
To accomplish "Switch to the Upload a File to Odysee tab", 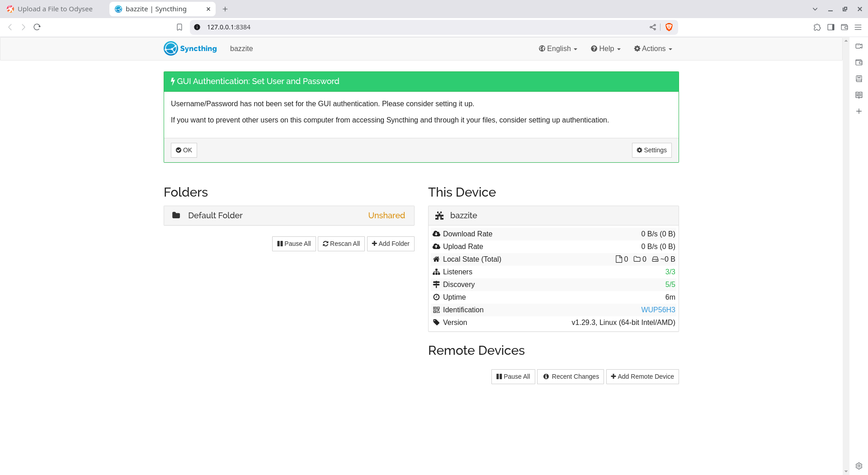I will 54,9.
